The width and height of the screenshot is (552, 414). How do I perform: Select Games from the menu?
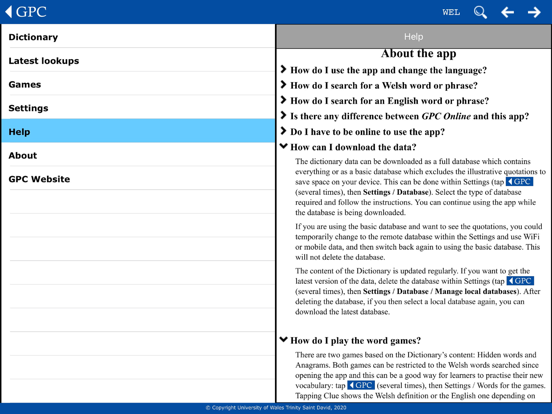click(138, 84)
